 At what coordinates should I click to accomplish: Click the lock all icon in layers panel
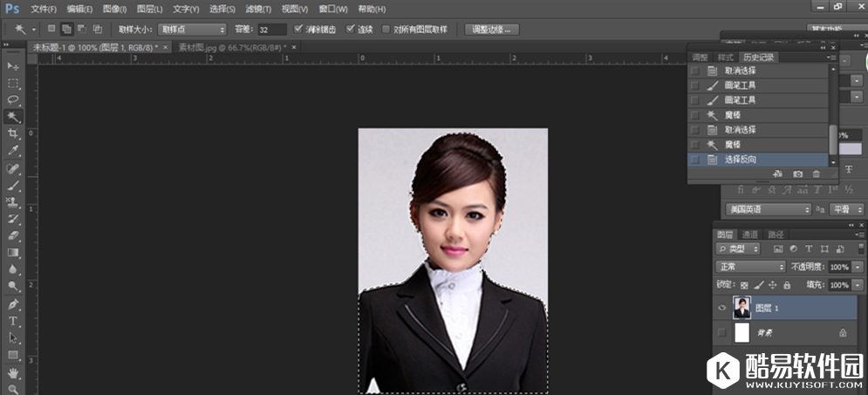click(787, 285)
